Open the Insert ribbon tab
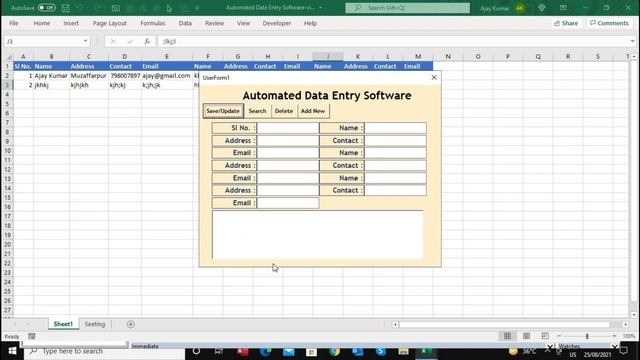 click(71, 23)
